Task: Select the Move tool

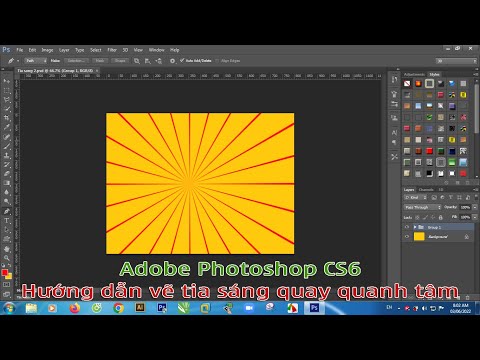Action: pyautogui.click(x=7, y=81)
